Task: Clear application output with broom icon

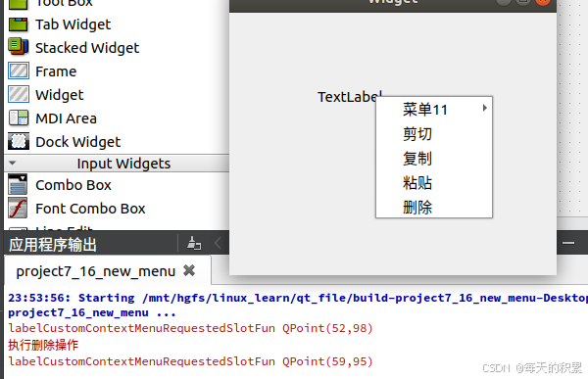Action: pyautogui.click(x=194, y=244)
